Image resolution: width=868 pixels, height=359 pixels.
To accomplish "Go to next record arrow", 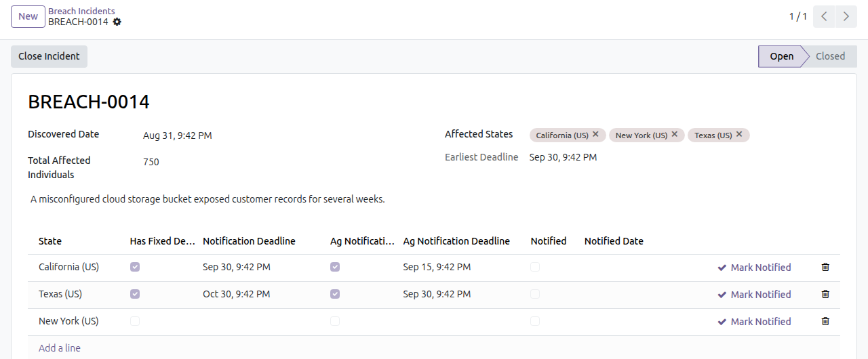I will [846, 17].
